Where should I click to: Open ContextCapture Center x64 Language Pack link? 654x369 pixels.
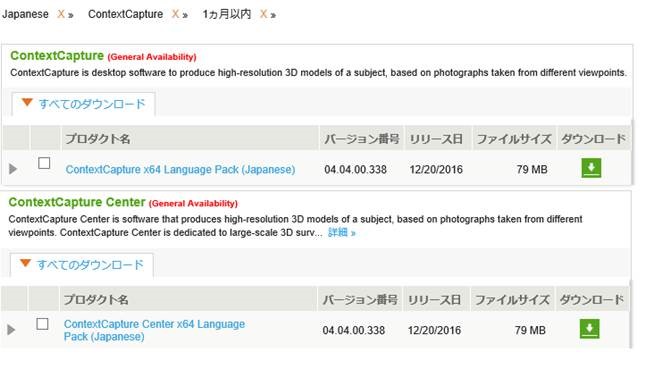154,330
